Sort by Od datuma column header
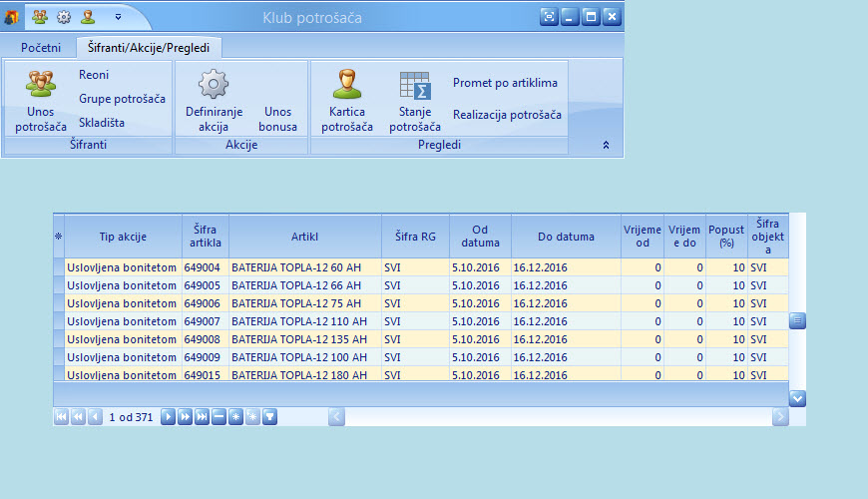Image resolution: width=868 pixels, height=499 pixels. (x=480, y=237)
